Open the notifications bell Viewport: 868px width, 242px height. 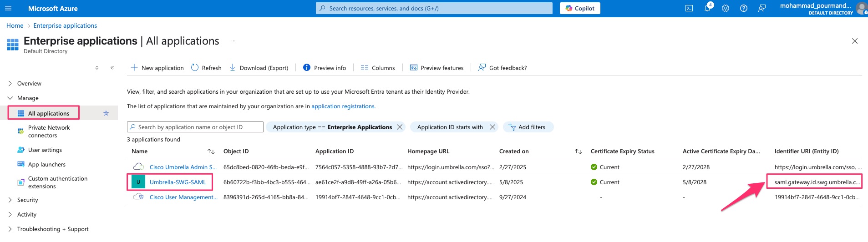(707, 8)
